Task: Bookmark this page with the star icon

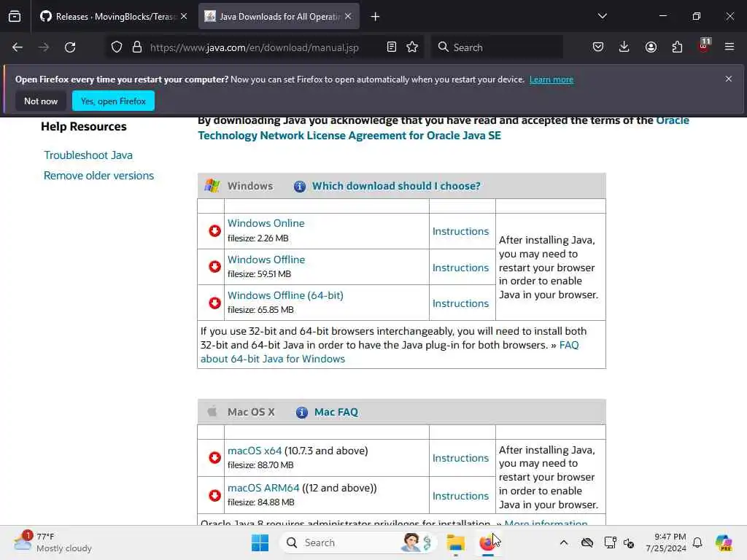Action: [413, 47]
